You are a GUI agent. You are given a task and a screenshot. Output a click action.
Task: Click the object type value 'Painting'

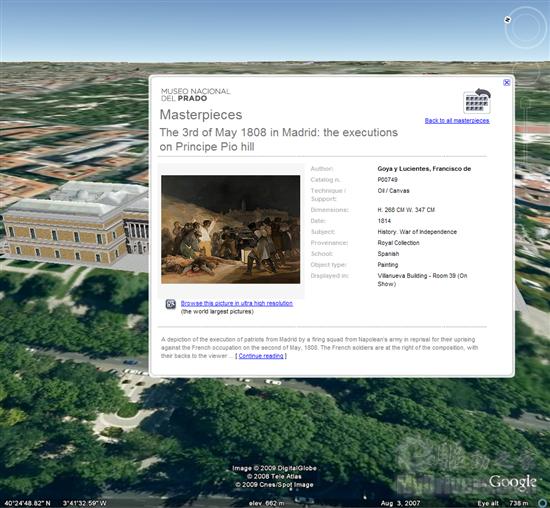388,265
